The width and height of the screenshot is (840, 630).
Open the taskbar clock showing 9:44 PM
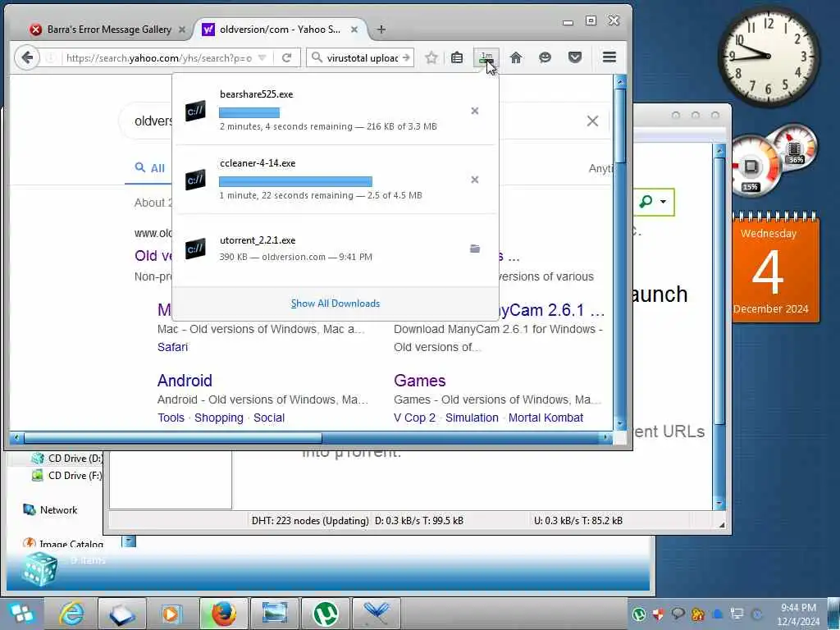[798, 614]
